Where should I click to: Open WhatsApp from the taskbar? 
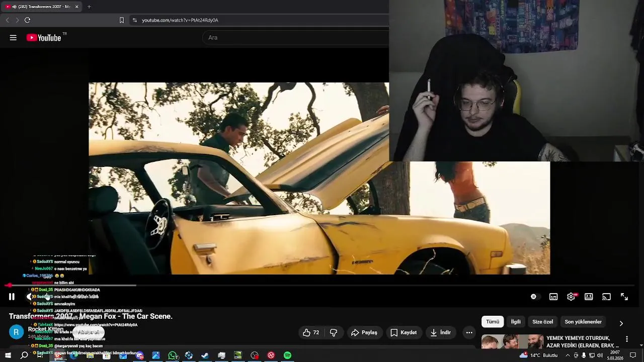(173, 355)
